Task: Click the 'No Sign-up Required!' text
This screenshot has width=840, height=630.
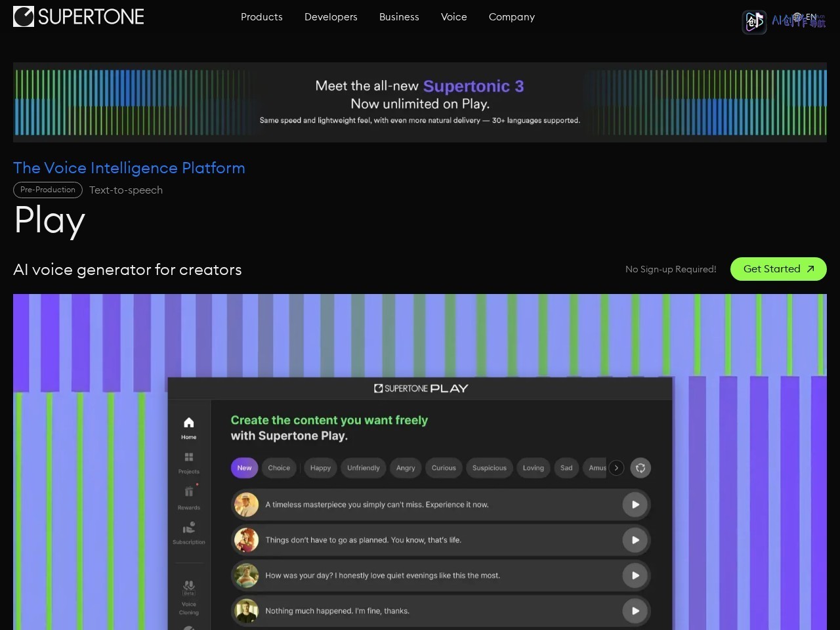Action: click(671, 269)
